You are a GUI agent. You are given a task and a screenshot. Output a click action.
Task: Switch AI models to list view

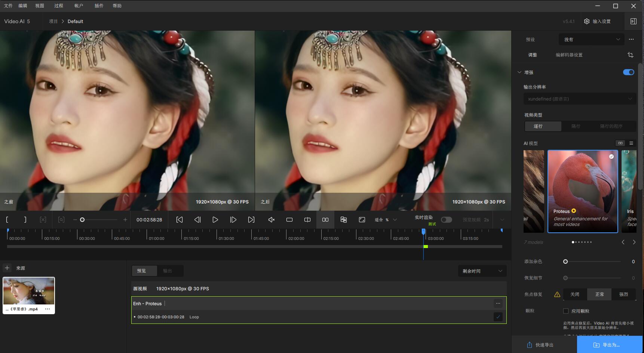click(631, 143)
